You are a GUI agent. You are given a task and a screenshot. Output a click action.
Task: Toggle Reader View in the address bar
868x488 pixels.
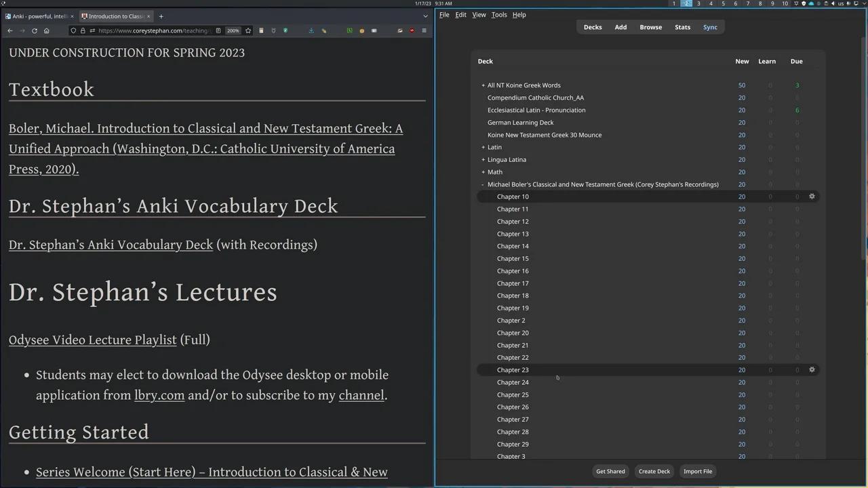point(218,30)
